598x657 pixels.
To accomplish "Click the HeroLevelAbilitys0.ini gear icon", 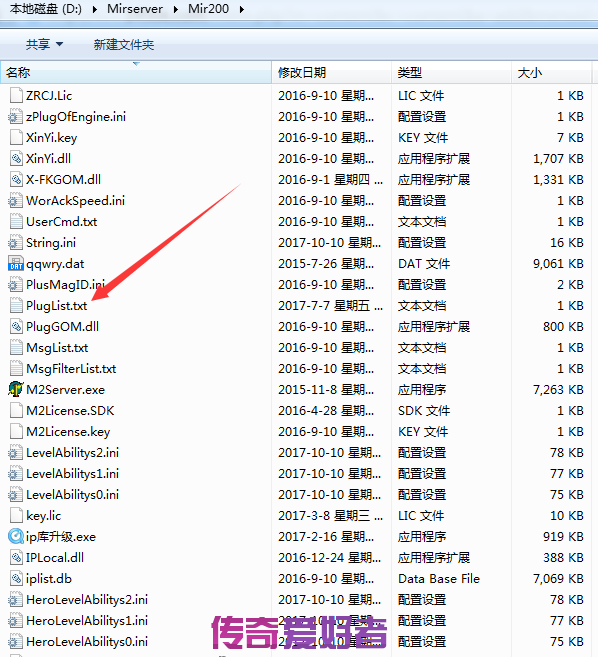I will tap(16, 641).
